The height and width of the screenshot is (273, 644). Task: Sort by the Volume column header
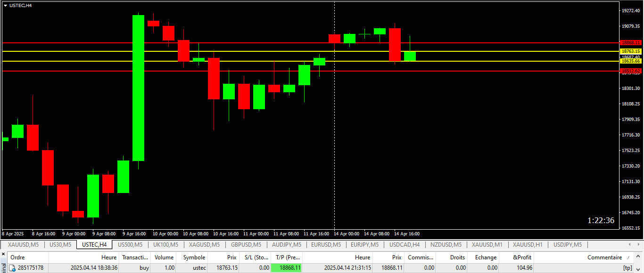[163, 257]
